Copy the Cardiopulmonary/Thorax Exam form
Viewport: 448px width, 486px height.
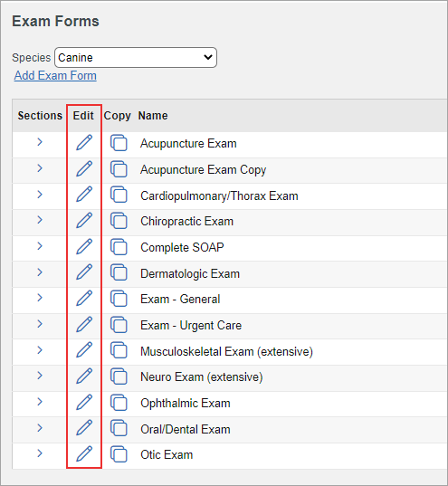coord(119,195)
